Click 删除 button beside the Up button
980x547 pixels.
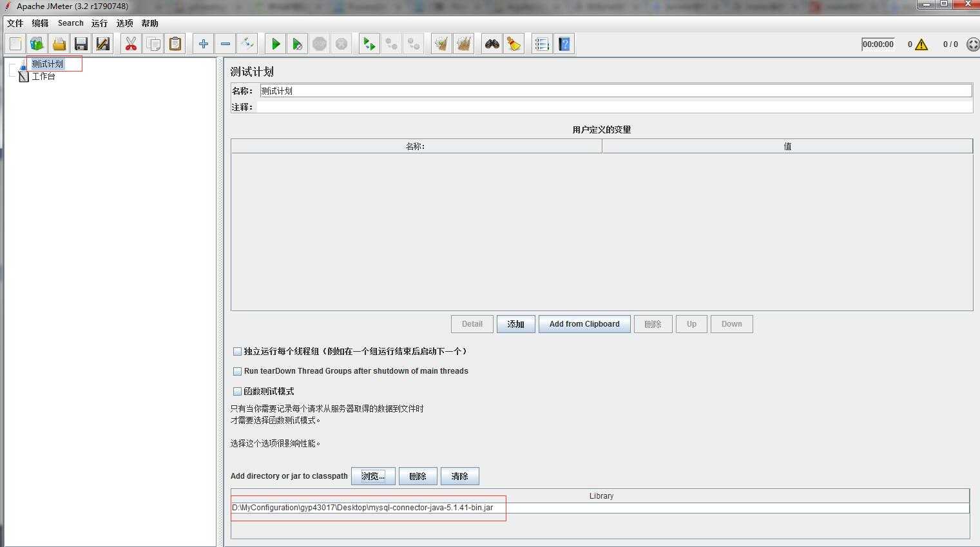(653, 324)
